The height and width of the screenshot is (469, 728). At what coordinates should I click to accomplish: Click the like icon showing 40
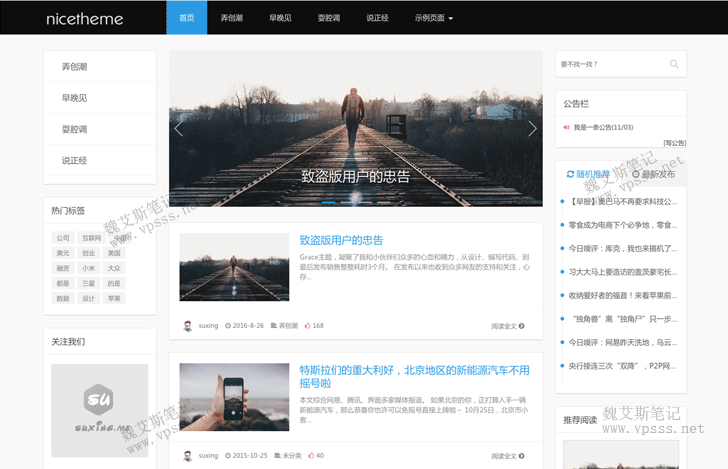click(309, 455)
